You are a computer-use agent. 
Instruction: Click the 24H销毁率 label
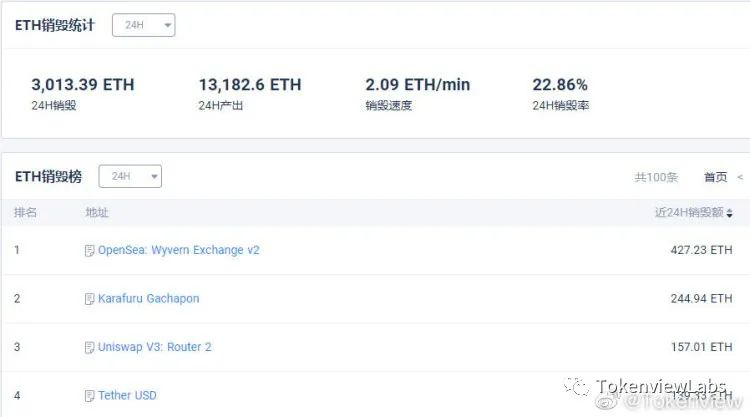coord(561,106)
